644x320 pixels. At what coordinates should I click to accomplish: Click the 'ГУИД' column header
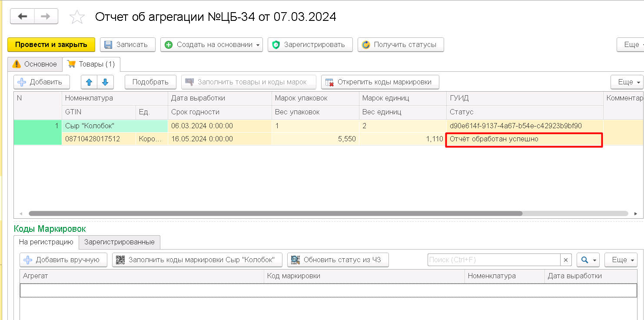[524, 98]
